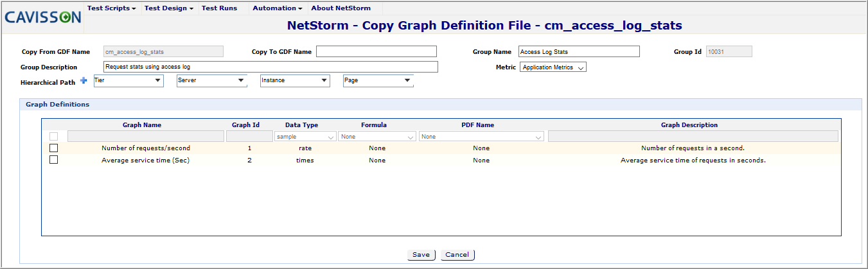Open the PDF Name filter dropdown
This screenshot has height=269, width=868.
(481, 137)
